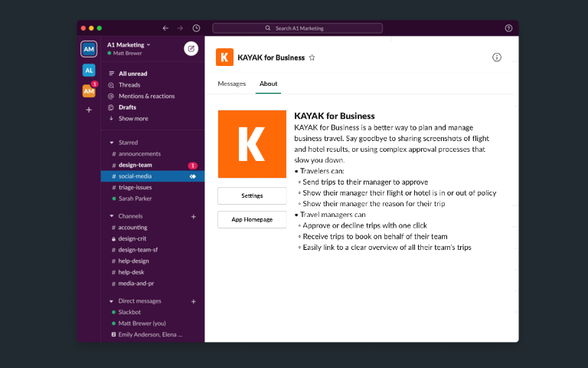The image size is (588, 368).
Task: Open the help question mark icon
Action: (x=508, y=28)
